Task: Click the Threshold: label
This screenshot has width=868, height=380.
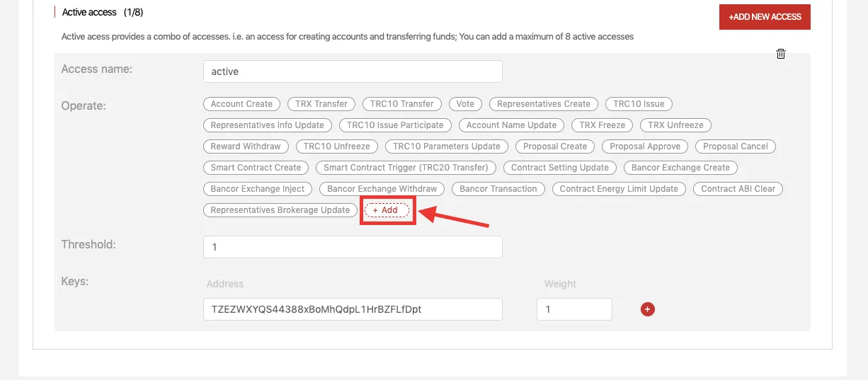Action: [x=88, y=244]
